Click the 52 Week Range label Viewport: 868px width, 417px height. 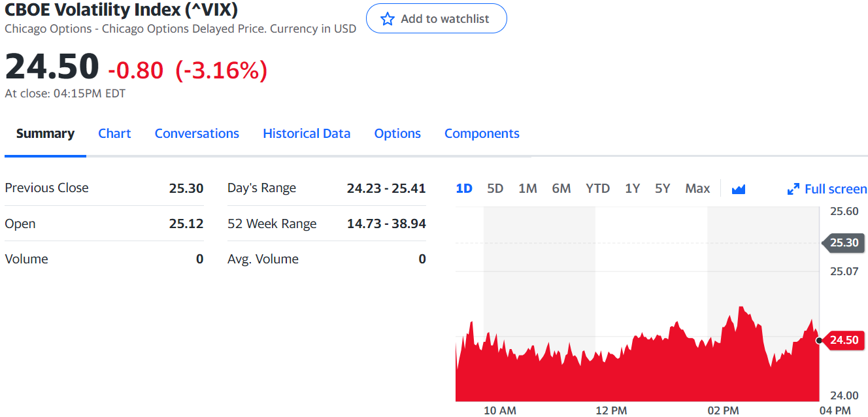(272, 224)
